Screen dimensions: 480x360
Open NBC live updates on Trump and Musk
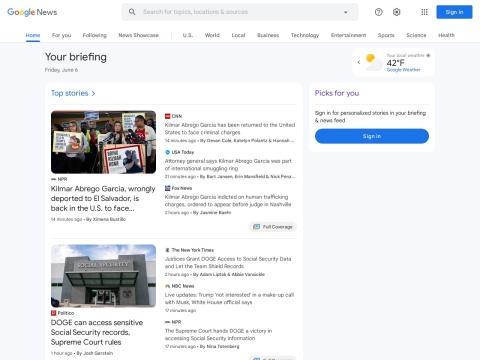click(229, 298)
